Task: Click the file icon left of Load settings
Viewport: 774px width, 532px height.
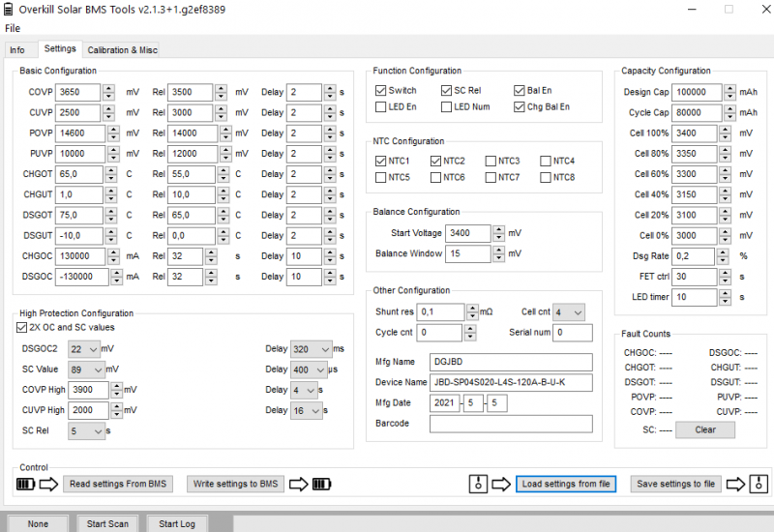Action: pos(477,484)
